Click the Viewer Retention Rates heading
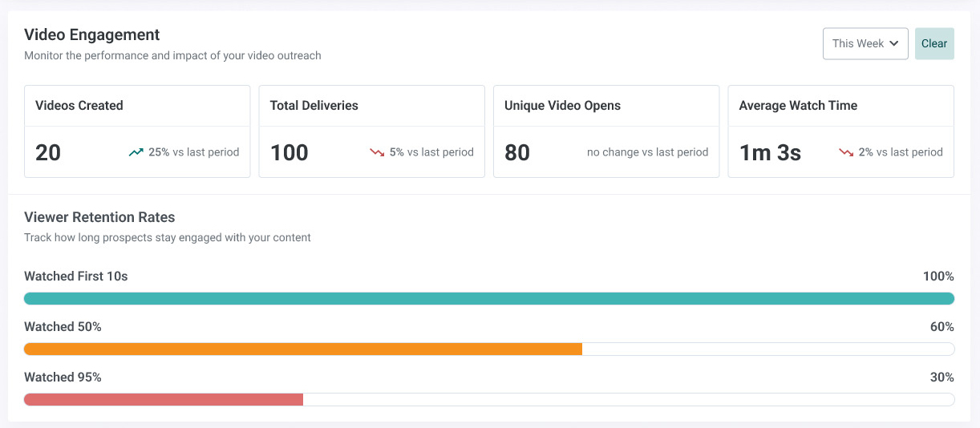This screenshot has height=428, width=980. pos(99,217)
